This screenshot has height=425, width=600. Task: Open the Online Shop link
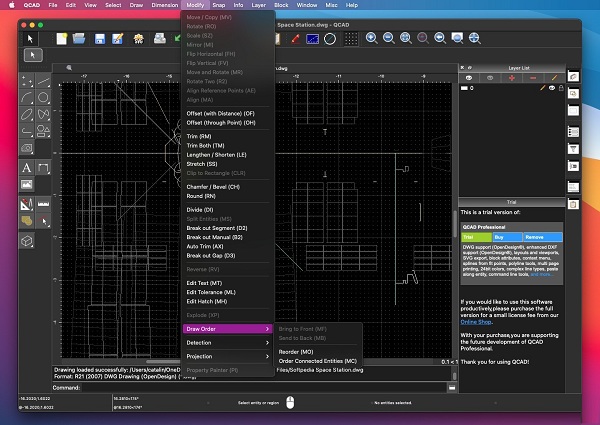476,322
